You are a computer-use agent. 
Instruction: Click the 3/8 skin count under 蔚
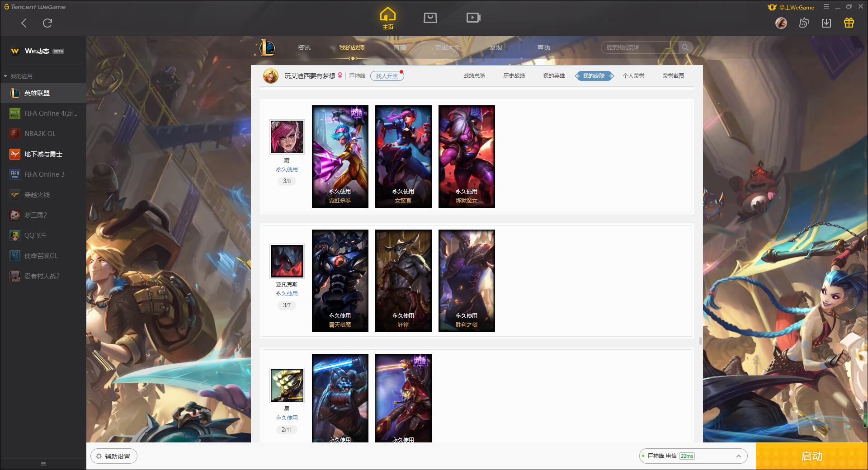coord(287,181)
